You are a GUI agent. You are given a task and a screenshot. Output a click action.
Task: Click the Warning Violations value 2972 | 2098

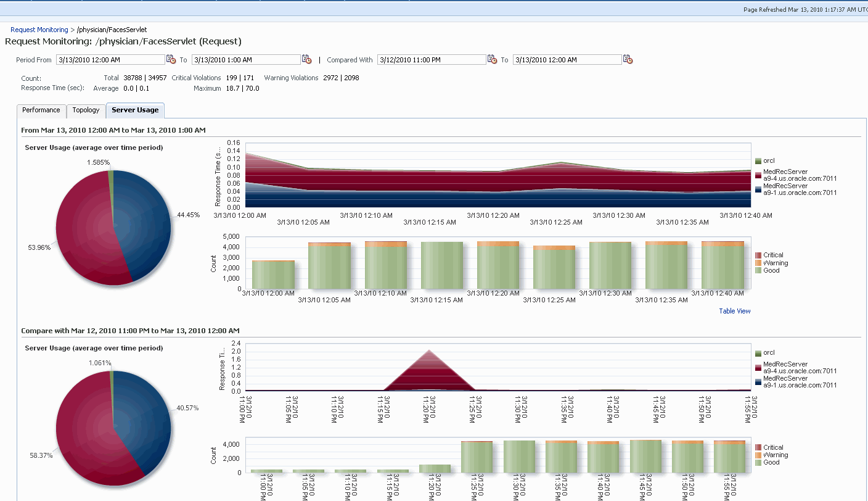(341, 78)
